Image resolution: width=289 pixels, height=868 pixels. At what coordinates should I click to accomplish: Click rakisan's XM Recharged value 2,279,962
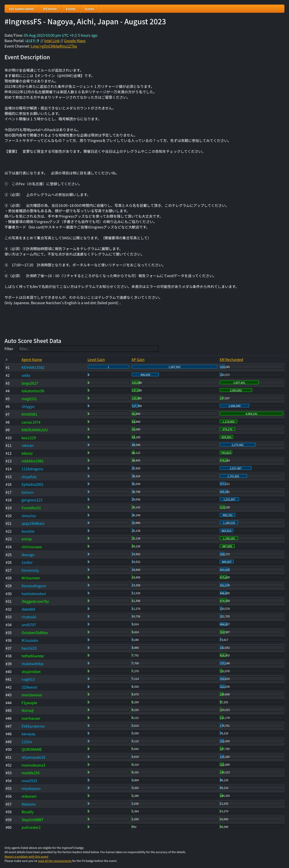pyautogui.click(x=237, y=445)
